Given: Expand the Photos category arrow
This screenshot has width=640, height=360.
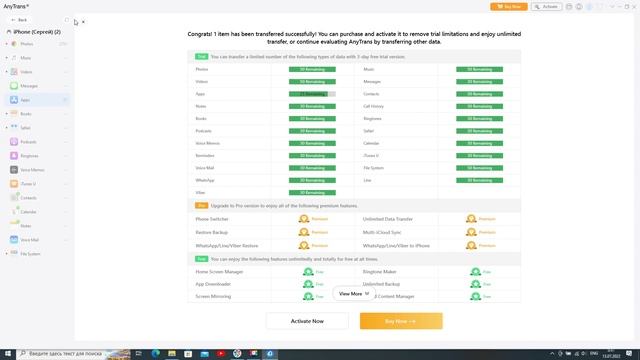Looking at the screenshot, I should [x=7, y=44].
